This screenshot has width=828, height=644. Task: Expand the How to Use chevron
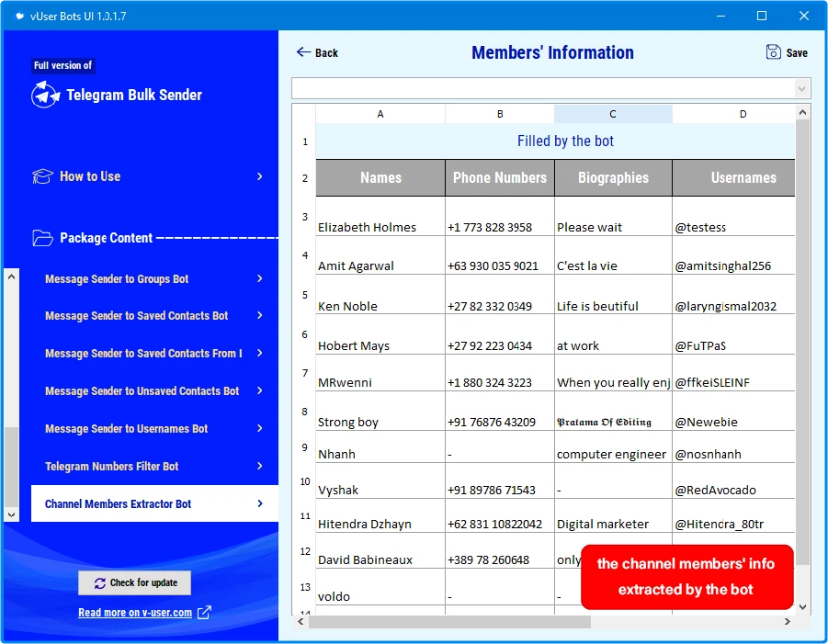pos(260,176)
